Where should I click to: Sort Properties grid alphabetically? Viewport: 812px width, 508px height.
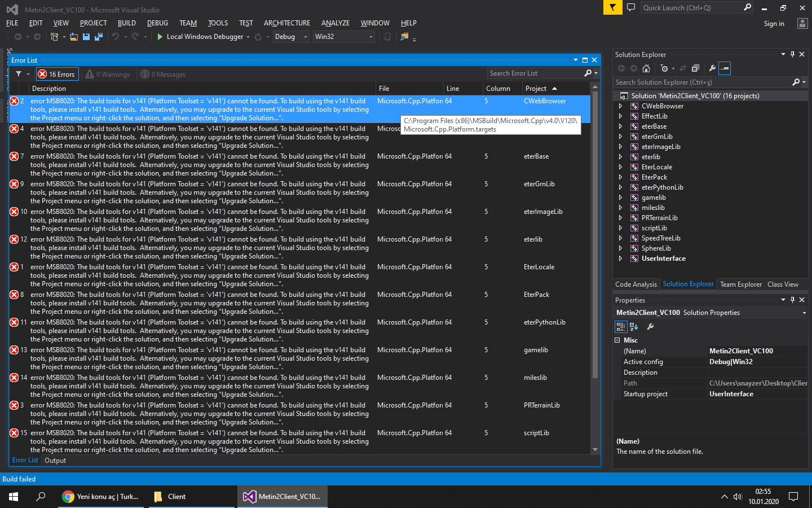(x=634, y=327)
